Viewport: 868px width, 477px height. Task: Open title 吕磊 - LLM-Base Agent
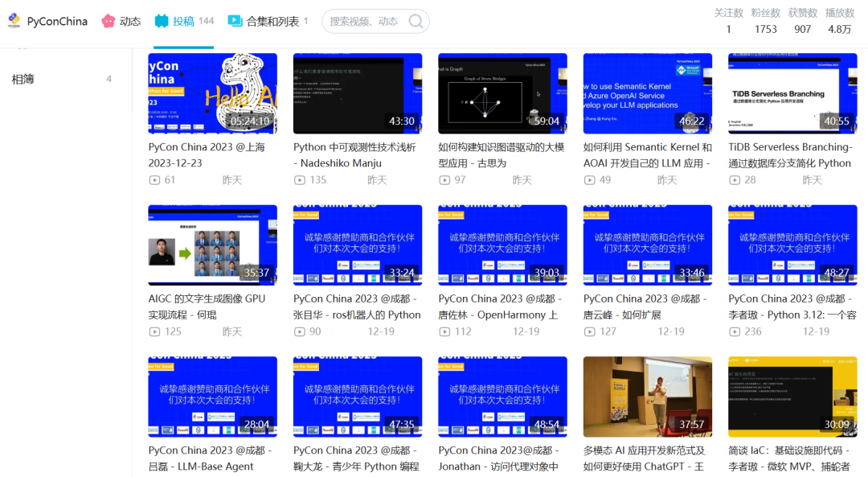(211, 458)
